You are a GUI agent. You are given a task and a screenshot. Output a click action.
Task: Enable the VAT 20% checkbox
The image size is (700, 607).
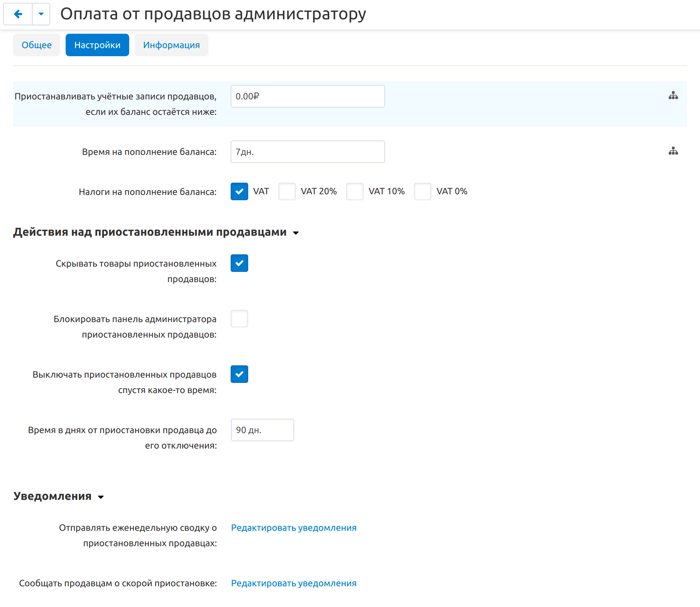point(287,191)
